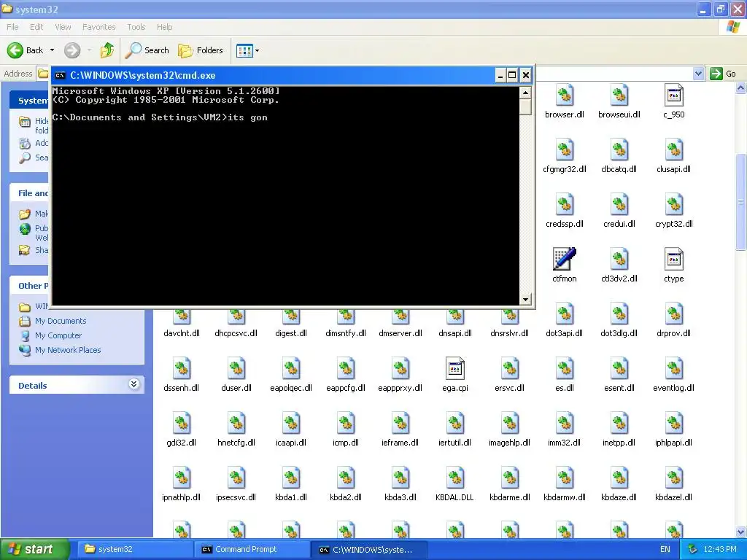Go back with the Back button
Viewport: 747px width, 560px height.
coord(25,50)
